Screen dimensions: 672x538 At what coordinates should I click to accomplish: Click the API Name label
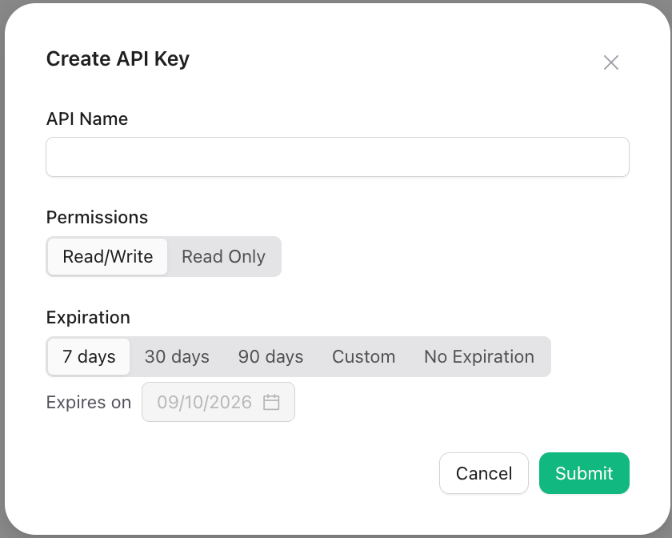click(x=87, y=119)
